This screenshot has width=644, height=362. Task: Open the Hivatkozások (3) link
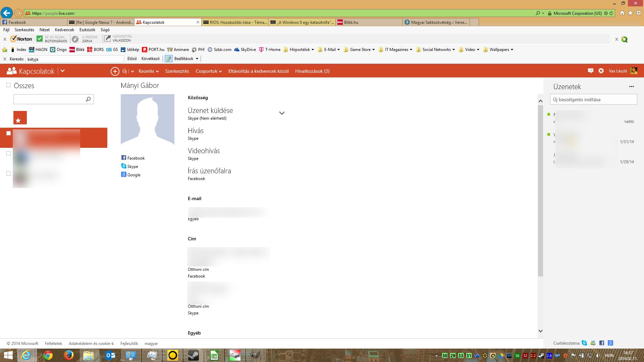[x=312, y=71]
